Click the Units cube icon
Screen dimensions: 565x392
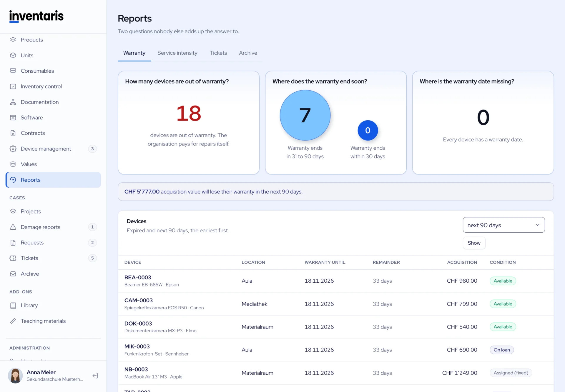[x=13, y=55]
